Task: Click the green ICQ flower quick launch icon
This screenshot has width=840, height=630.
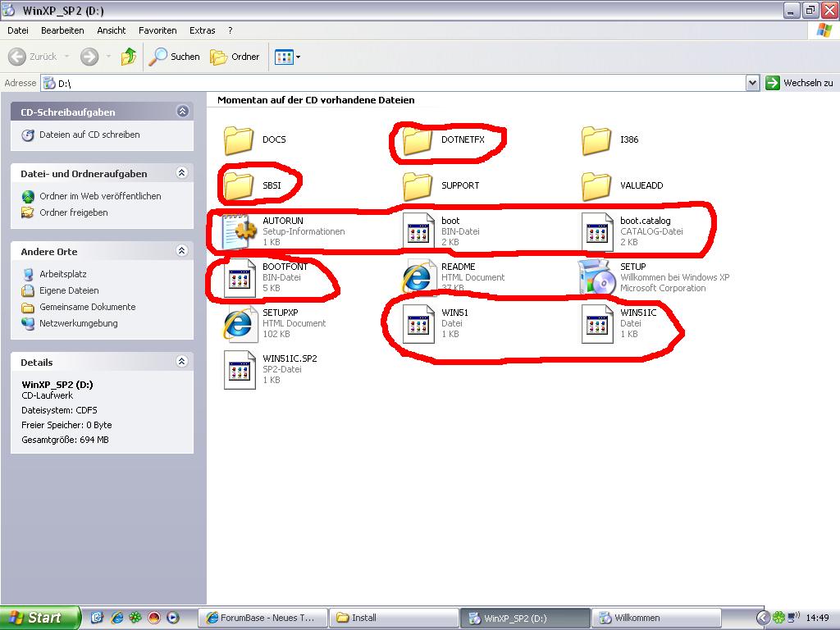Action: (x=135, y=618)
